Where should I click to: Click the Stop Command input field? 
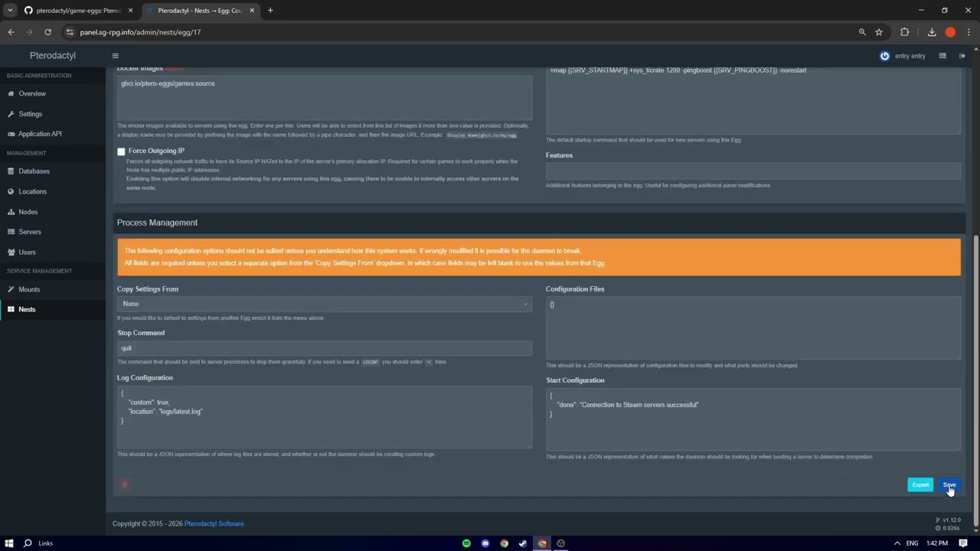(x=325, y=348)
